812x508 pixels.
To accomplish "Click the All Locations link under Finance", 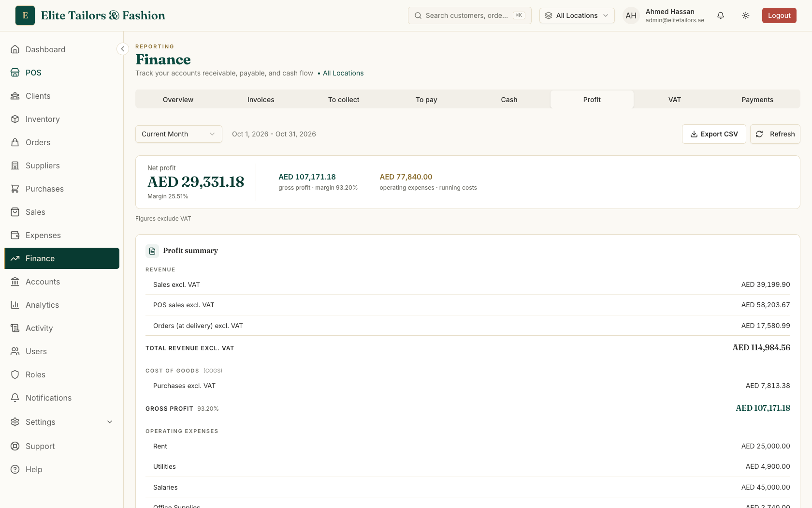I will coord(343,73).
